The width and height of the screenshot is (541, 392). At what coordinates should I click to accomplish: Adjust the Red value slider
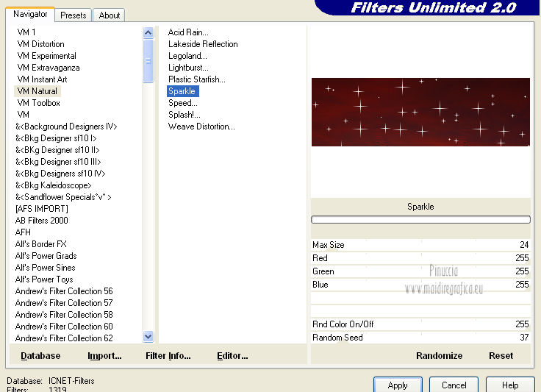[x=420, y=258]
